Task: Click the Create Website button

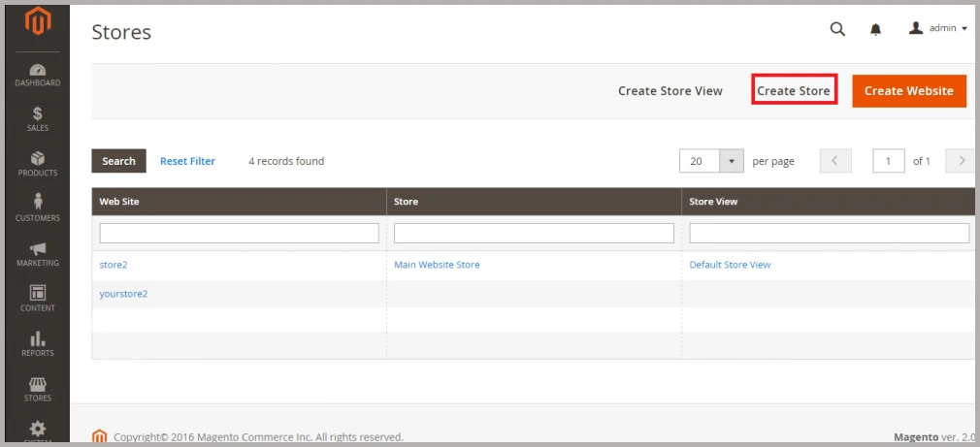Action: pos(908,91)
